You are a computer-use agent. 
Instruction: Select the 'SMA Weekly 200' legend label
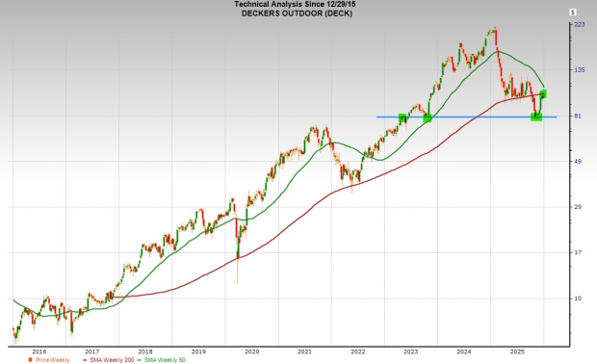point(112,360)
